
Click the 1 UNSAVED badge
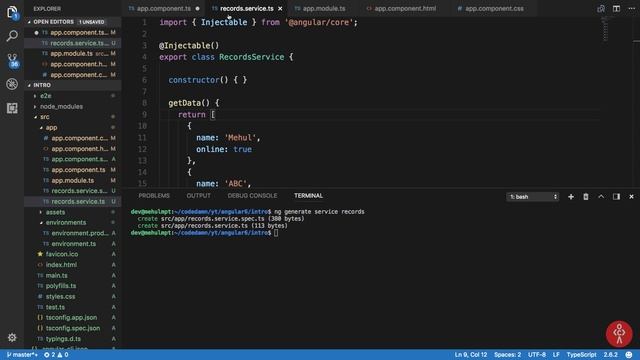pos(92,22)
